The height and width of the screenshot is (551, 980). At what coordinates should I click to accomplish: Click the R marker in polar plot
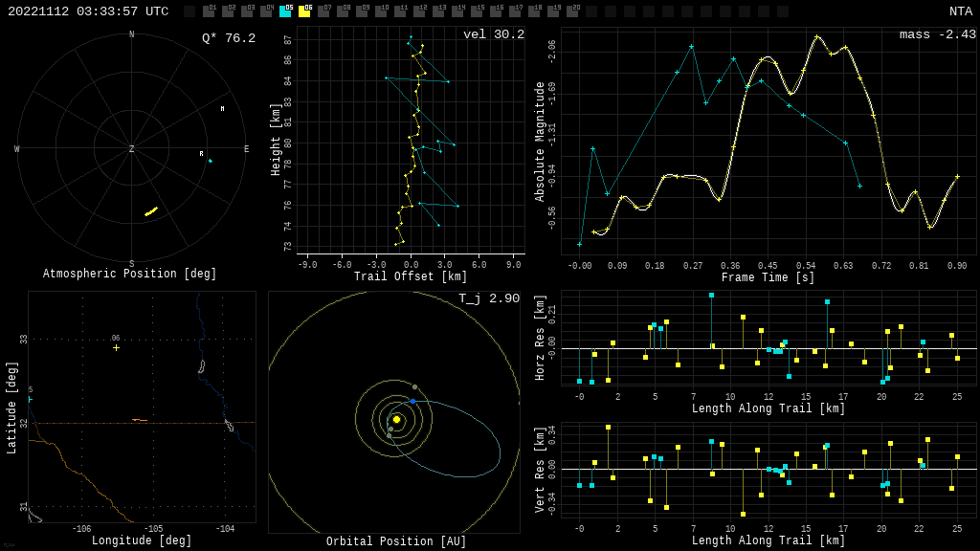pos(201,154)
